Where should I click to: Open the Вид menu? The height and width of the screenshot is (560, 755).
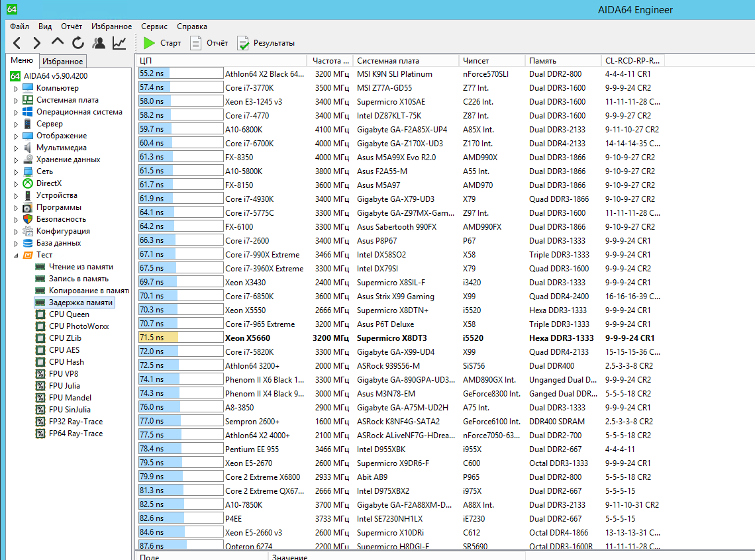coord(45,26)
